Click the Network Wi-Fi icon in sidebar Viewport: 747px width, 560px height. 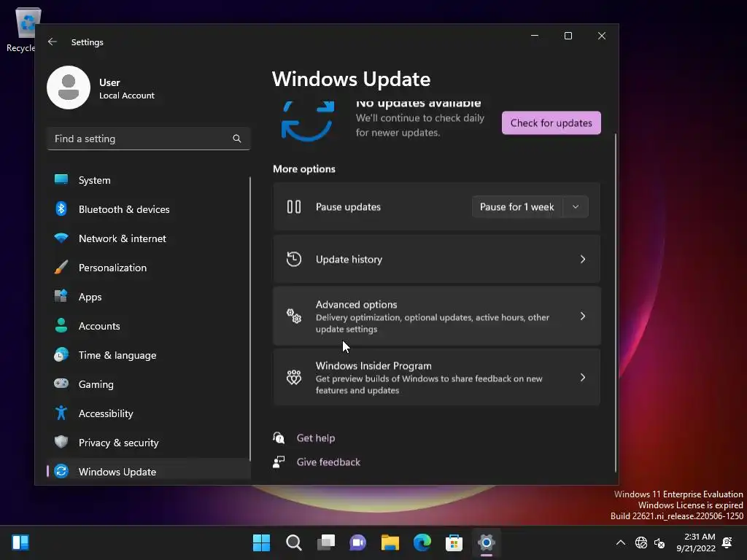61,238
